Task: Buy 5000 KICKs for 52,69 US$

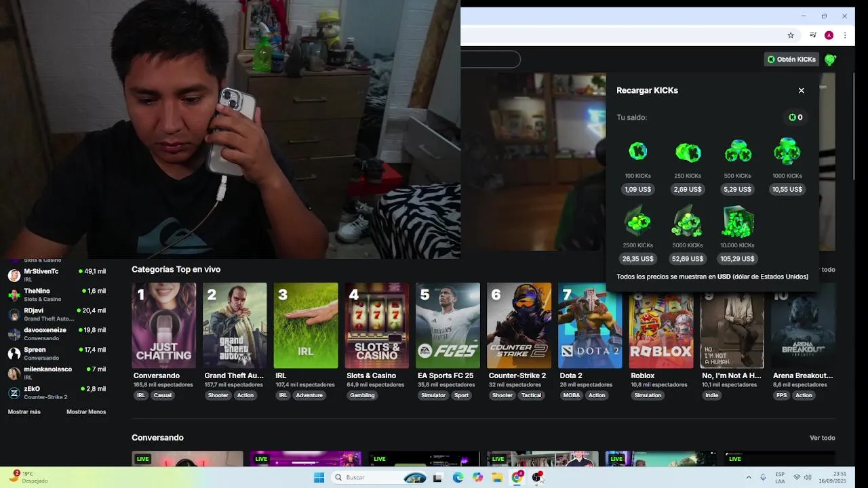Action: [x=688, y=259]
